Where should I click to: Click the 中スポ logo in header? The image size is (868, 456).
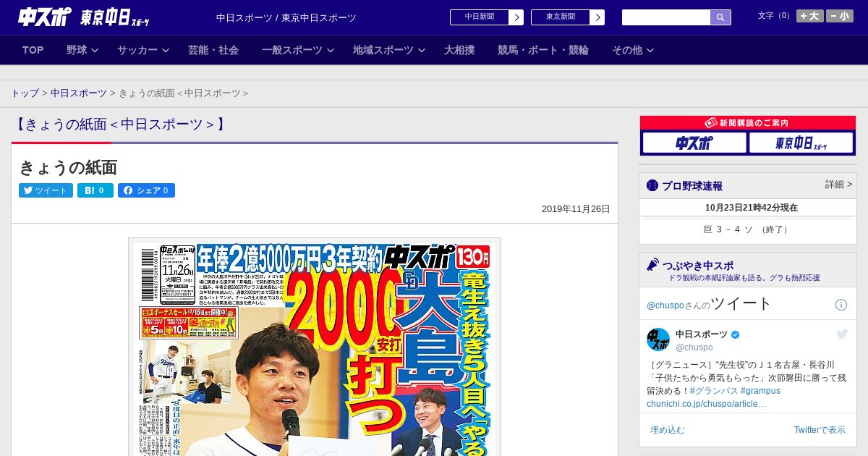(45, 17)
